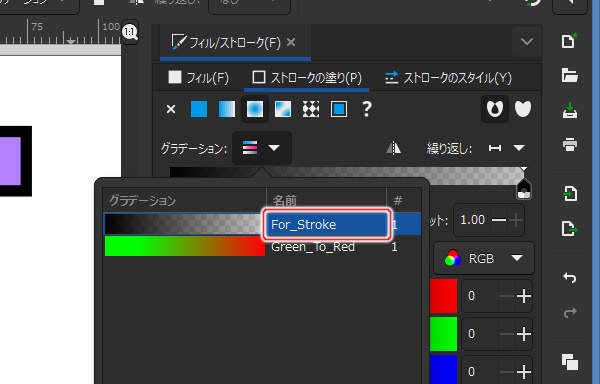
Task: Choose the No paint X button
Action: [171, 109]
